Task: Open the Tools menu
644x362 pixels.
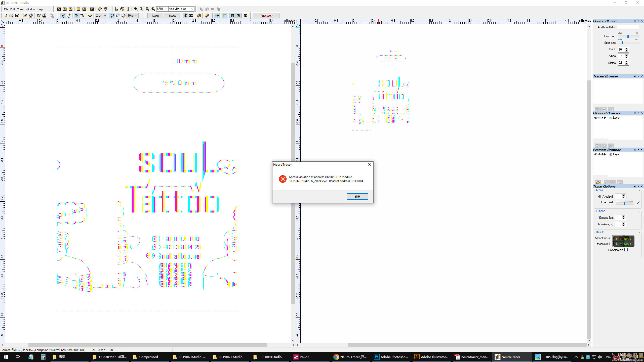Action: pyautogui.click(x=20, y=9)
